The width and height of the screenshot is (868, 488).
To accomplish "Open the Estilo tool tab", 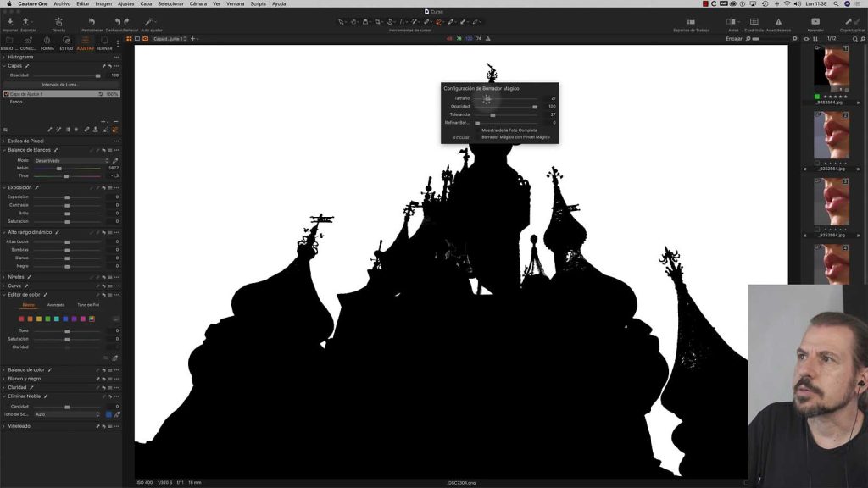I will pos(66,41).
